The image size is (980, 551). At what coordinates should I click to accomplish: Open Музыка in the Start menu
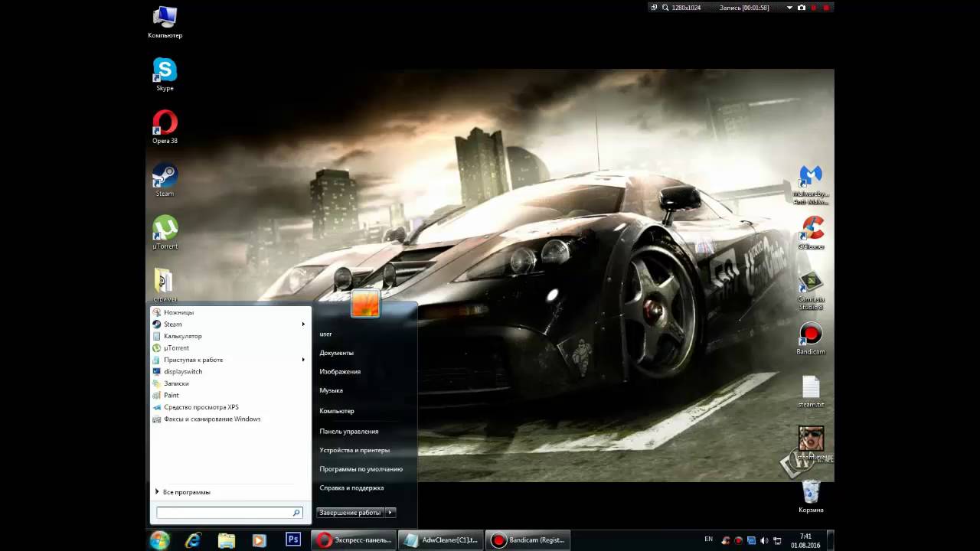pyautogui.click(x=332, y=390)
